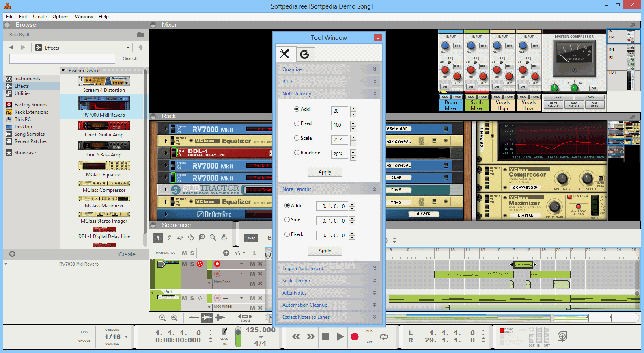Expand the Scale Tempo section

[329, 281]
